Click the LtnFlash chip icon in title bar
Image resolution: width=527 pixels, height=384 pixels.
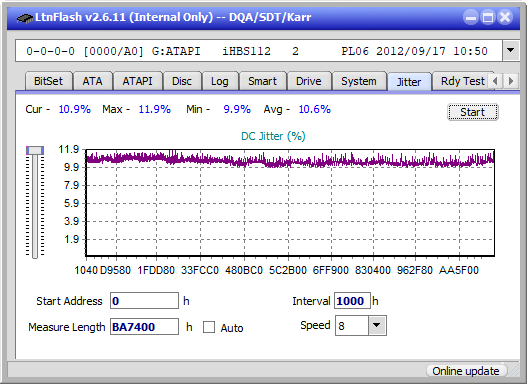(25, 17)
